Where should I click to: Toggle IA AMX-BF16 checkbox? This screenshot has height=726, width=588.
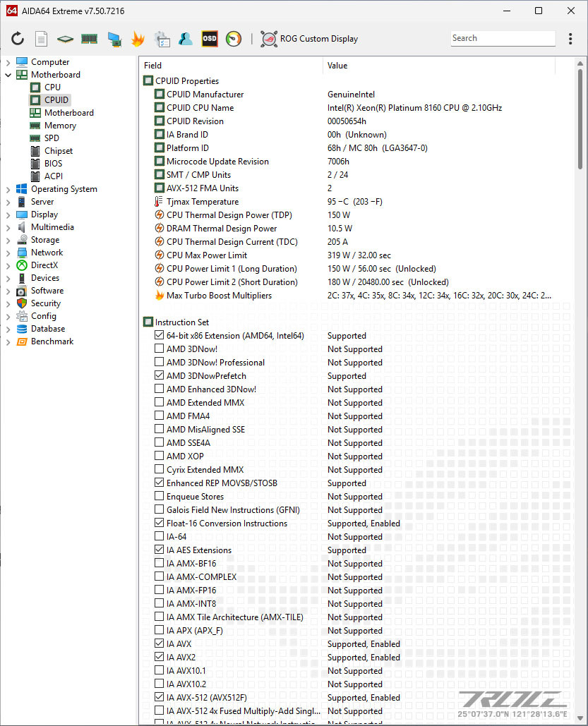[x=159, y=563]
